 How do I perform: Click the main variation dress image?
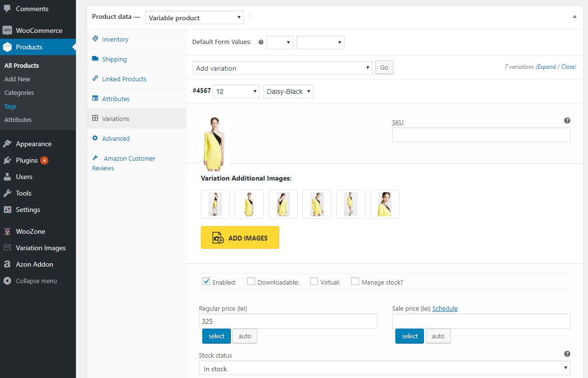[x=213, y=144]
